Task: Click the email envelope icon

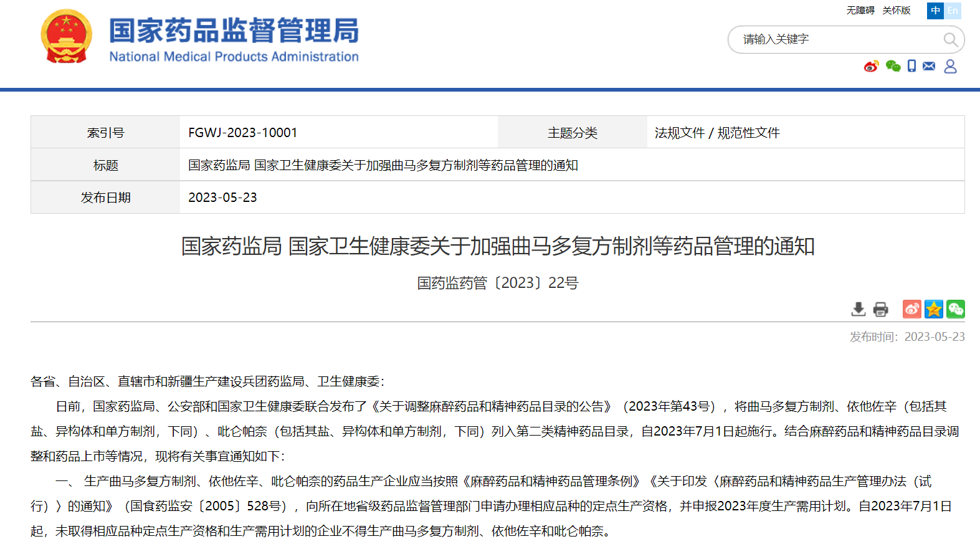Action: (929, 66)
